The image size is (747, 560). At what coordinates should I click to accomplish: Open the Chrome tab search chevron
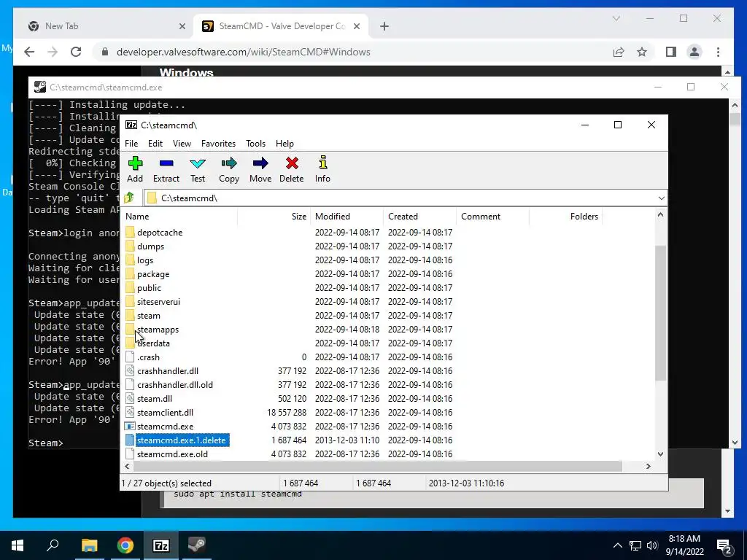click(x=616, y=18)
